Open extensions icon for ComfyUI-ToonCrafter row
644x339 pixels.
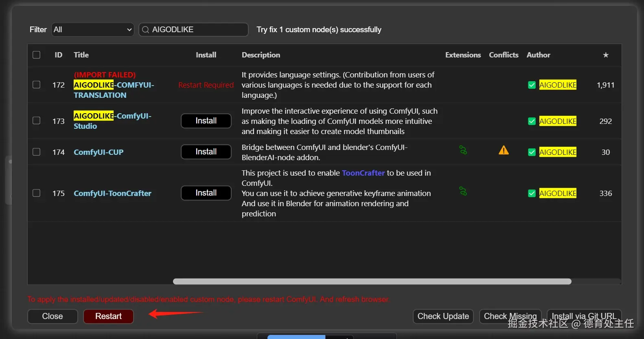pyautogui.click(x=463, y=192)
